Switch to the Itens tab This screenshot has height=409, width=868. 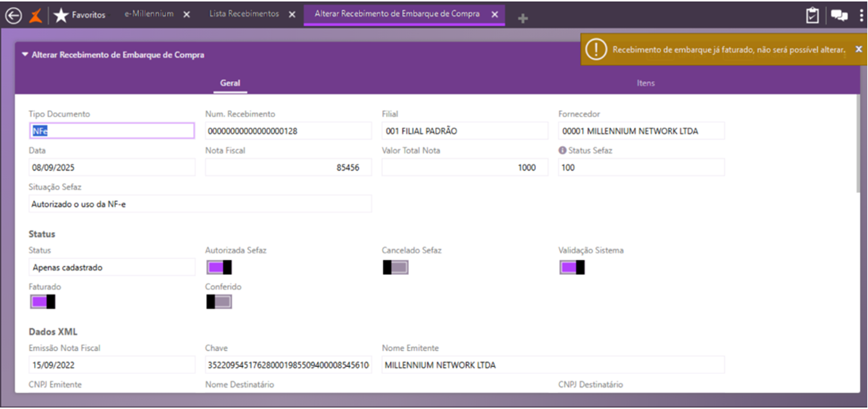pos(645,83)
